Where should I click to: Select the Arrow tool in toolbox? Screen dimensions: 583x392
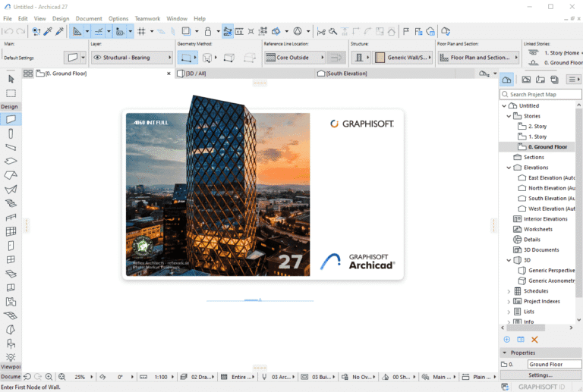[x=11, y=79]
